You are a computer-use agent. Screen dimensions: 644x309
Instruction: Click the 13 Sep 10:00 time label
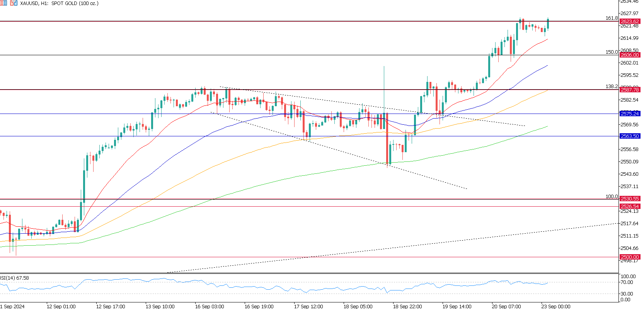[160, 306]
